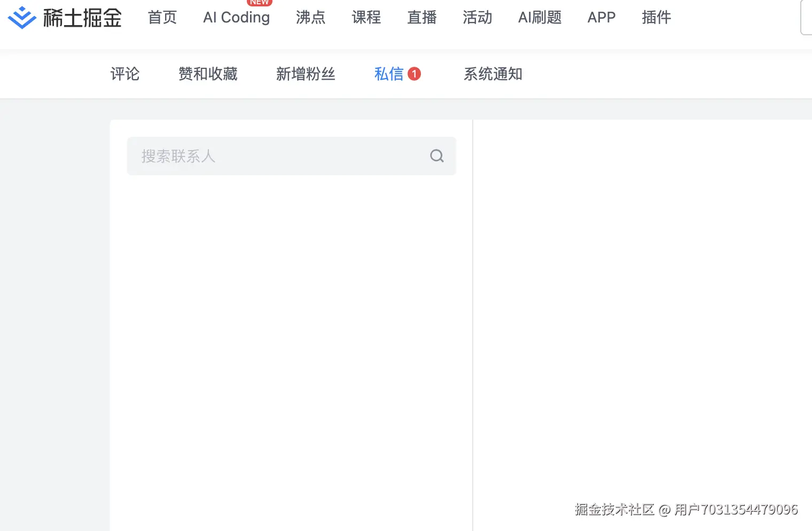Screen dimensions: 812x531
Task: Open the APP download page
Action: pyautogui.click(x=601, y=18)
